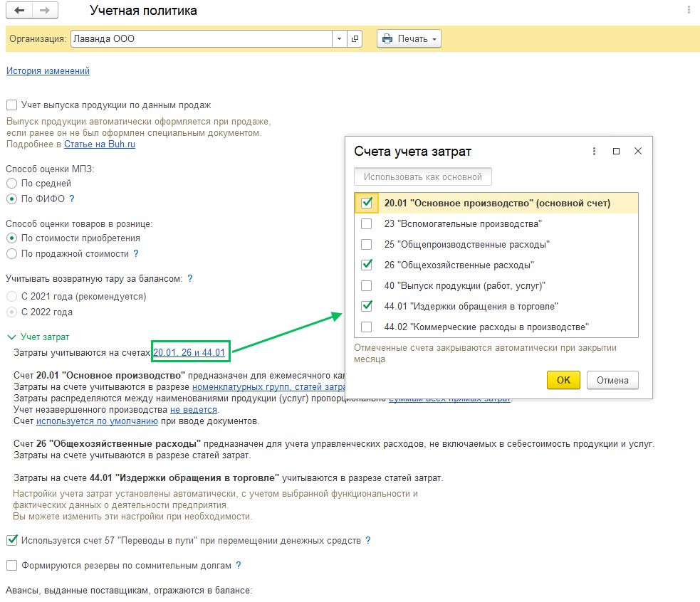Open используется по умолчанию link
The width and height of the screenshot is (700, 602).
(x=97, y=421)
